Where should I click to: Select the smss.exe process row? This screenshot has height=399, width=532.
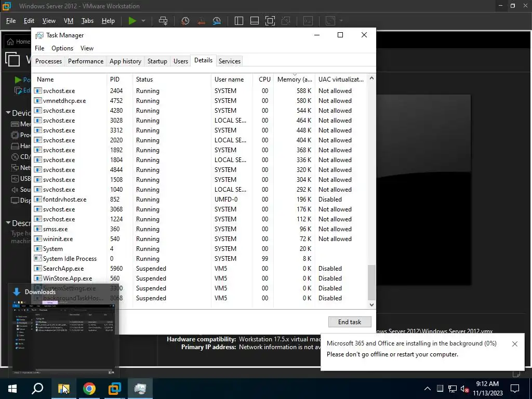(200, 229)
